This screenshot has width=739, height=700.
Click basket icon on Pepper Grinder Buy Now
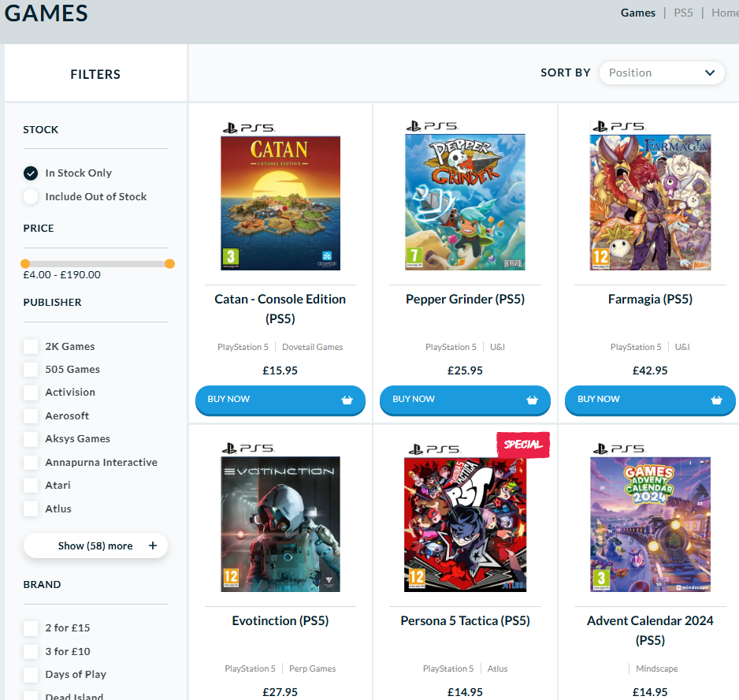point(532,400)
